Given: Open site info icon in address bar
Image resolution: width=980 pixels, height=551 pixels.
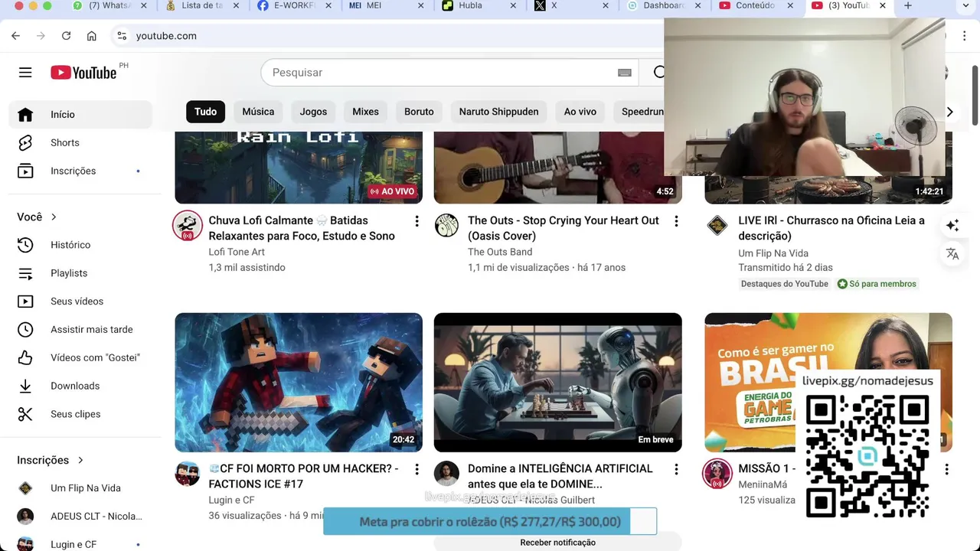Looking at the screenshot, I should pyautogui.click(x=121, y=36).
